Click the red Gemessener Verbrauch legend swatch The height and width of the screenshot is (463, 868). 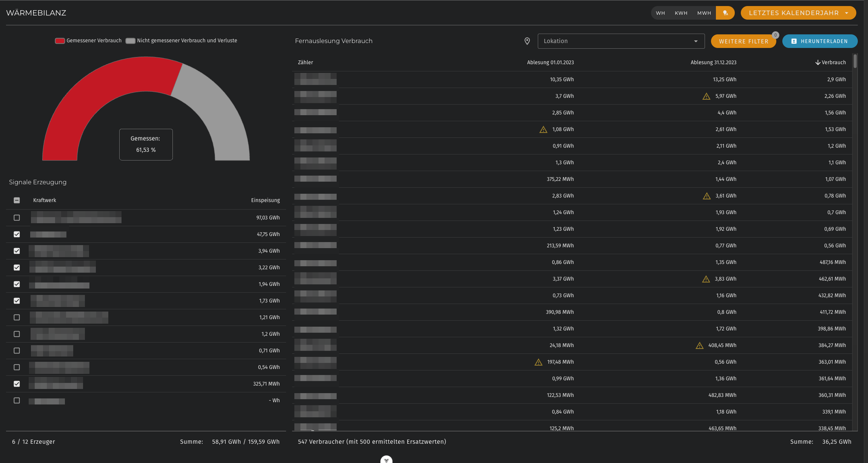(60, 41)
